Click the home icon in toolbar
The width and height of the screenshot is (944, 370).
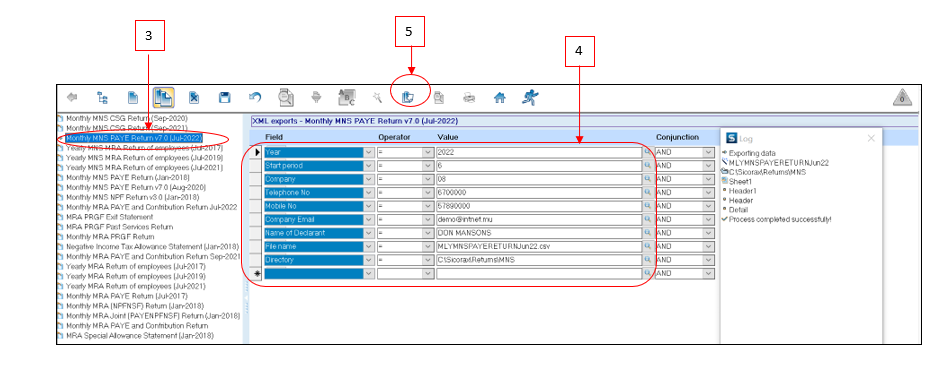tap(500, 97)
